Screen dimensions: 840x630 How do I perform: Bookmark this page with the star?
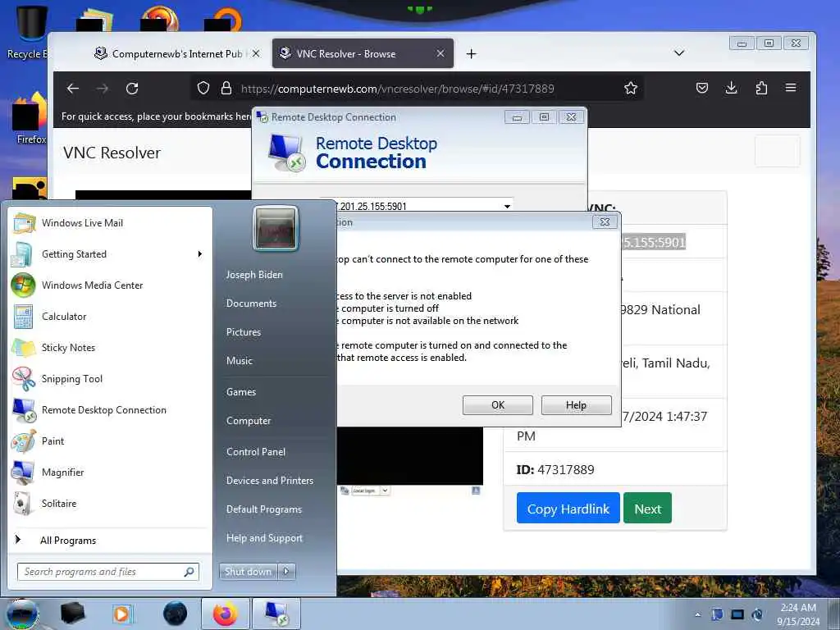tap(631, 89)
